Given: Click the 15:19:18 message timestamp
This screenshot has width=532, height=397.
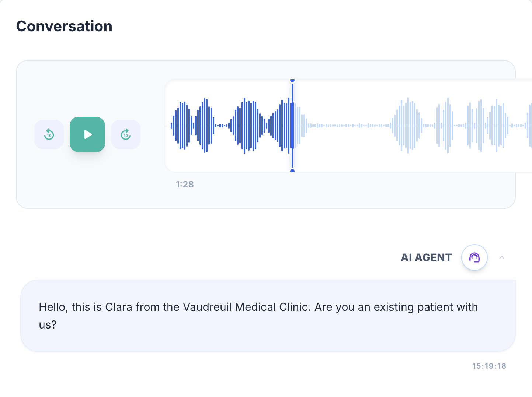Looking at the screenshot, I should point(489,366).
